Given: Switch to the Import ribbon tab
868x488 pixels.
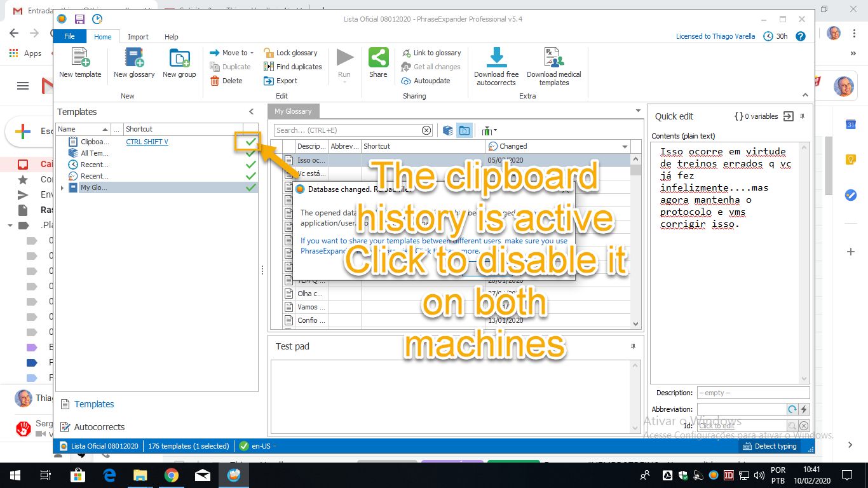Looking at the screenshot, I should click(138, 37).
